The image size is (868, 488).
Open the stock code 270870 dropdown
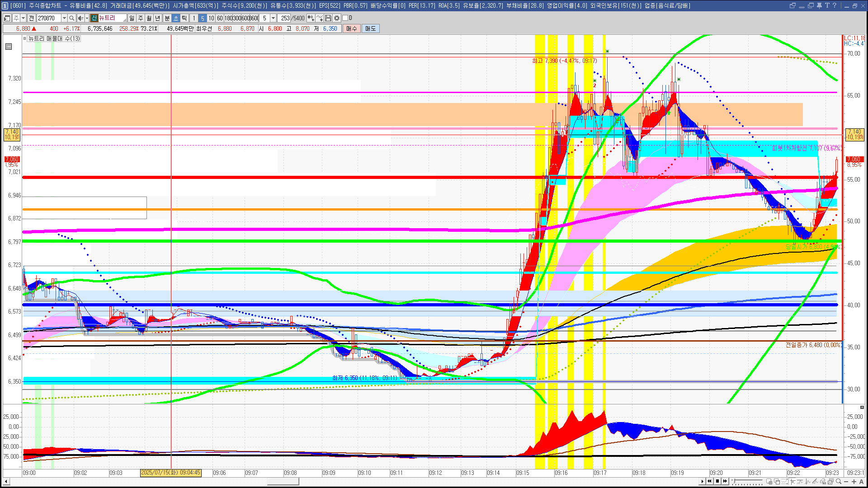64,18
